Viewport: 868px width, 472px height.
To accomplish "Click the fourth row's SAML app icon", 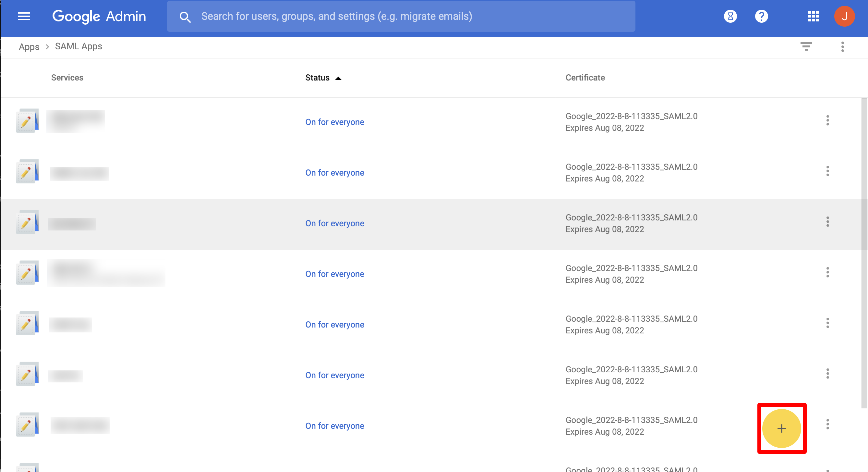I will 27,272.
